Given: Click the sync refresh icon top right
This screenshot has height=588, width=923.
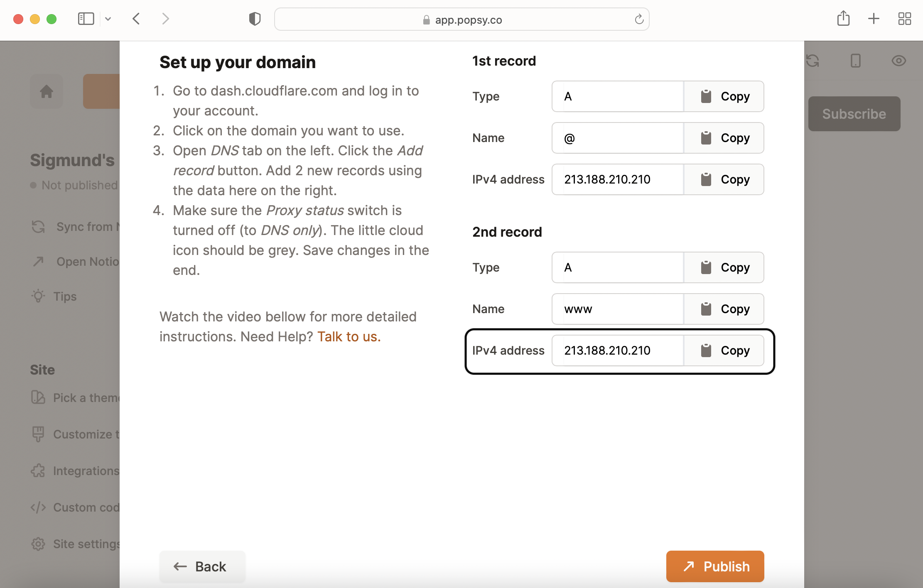Looking at the screenshot, I should coord(813,61).
